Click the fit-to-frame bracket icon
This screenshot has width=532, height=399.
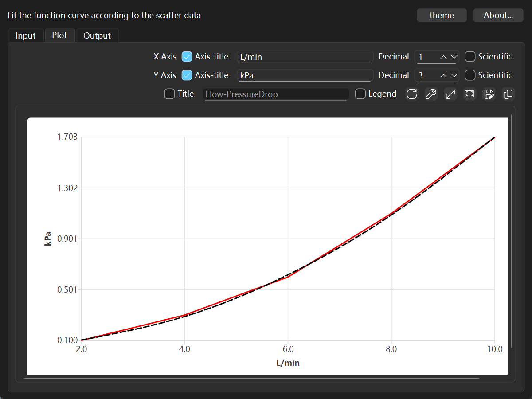469,94
